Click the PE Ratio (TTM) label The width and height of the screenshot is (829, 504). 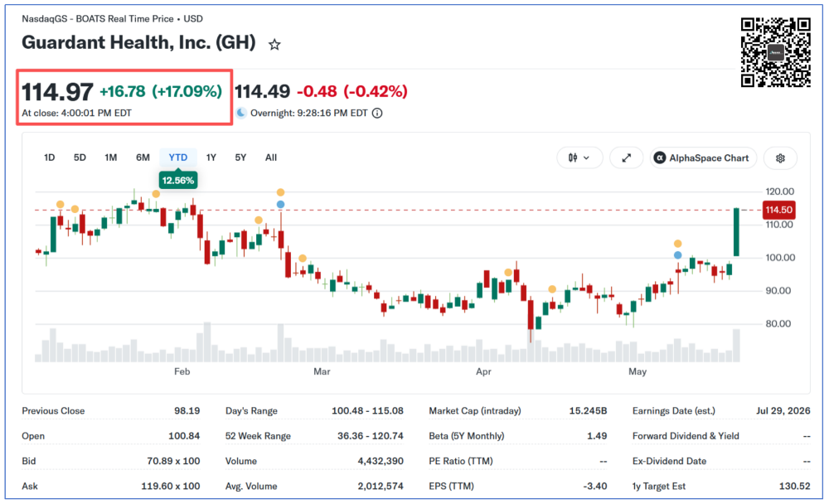(460, 461)
